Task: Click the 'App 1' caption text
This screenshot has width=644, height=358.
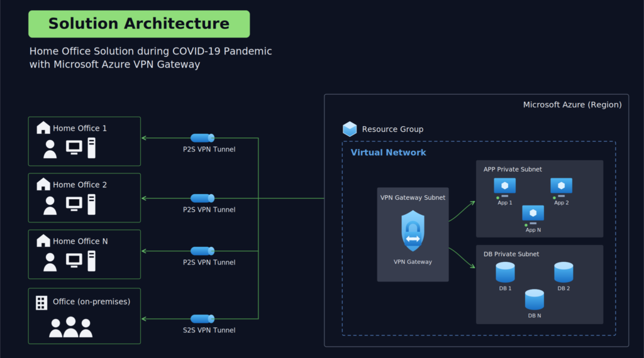Action: coord(505,203)
